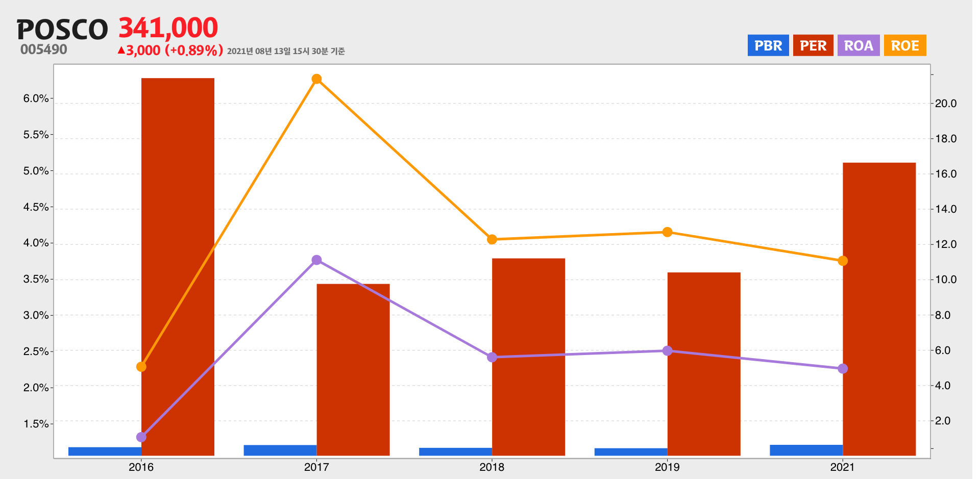The width and height of the screenshot is (980, 479).
Task: Click the 5.0% left axis label
Action: [x=36, y=171]
